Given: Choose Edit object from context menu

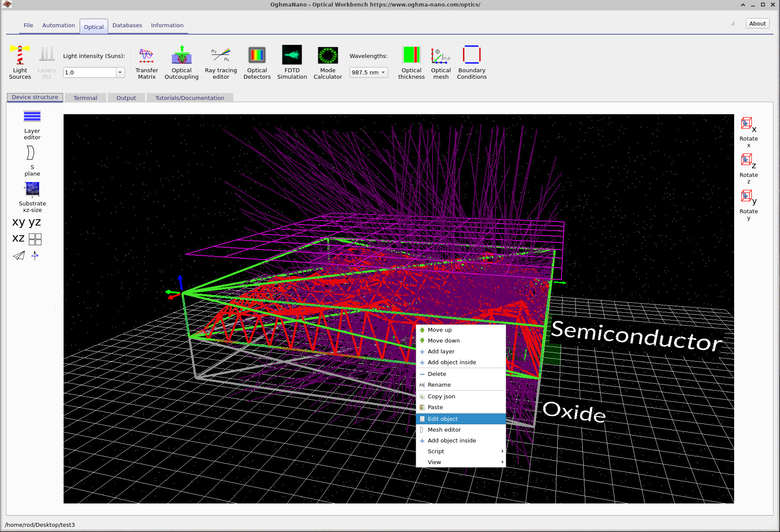Looking at the screenshot, I should pyautogui.click(x=442, y=419).
